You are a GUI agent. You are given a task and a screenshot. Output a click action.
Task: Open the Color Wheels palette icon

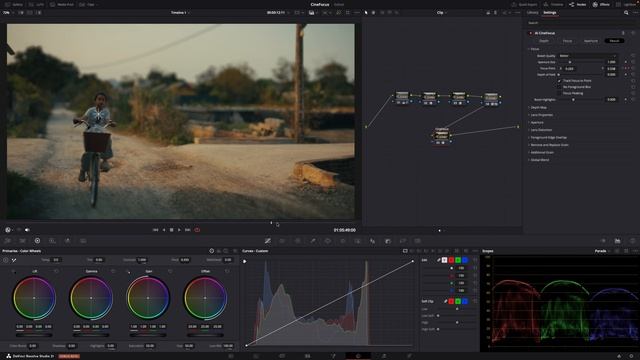[x=37, y=241]
